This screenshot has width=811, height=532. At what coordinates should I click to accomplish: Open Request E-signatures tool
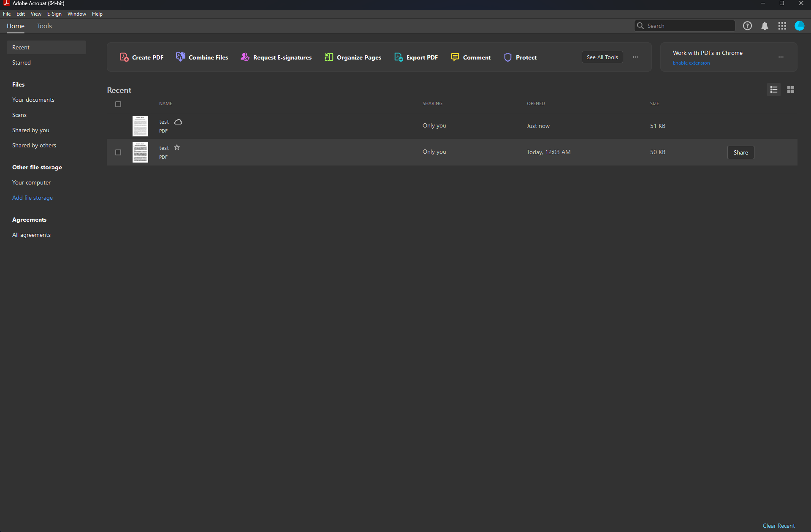[276, 57]
